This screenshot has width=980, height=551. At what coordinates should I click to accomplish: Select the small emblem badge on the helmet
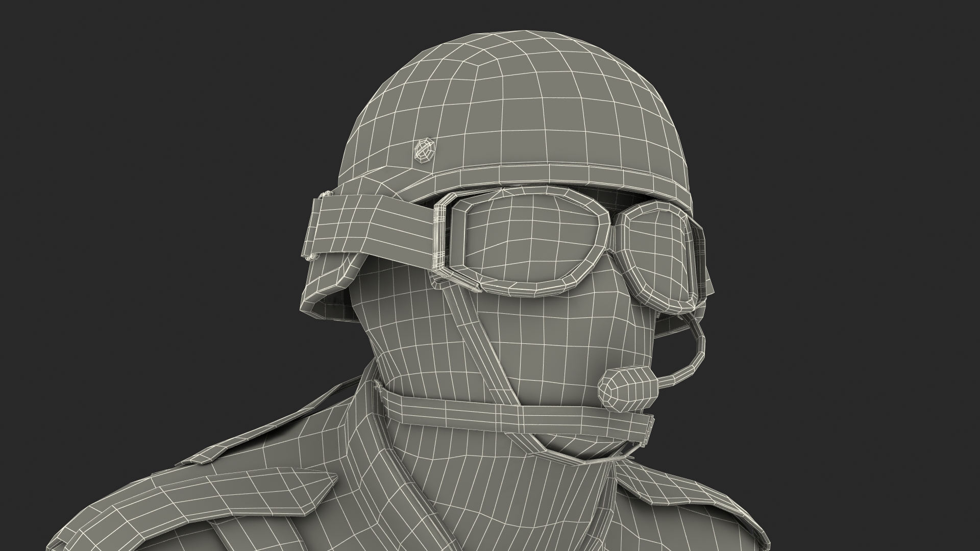tap(423, 150)
